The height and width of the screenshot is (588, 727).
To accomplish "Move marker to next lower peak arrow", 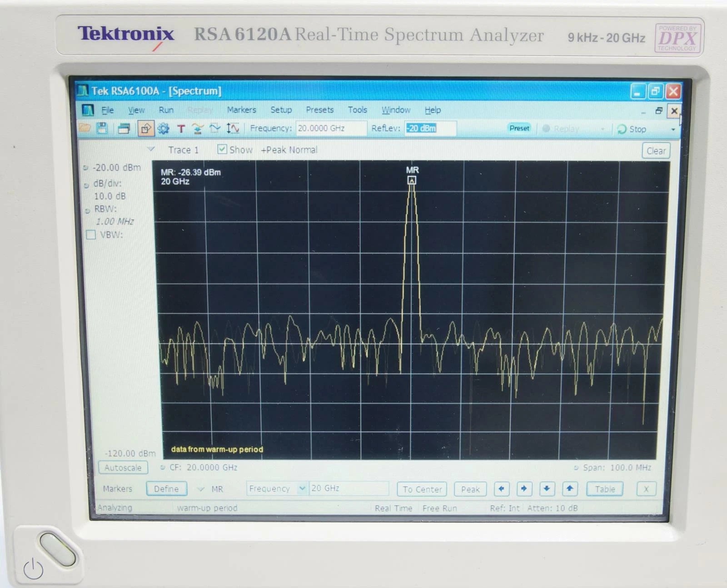I will click(x=547, y=488).
